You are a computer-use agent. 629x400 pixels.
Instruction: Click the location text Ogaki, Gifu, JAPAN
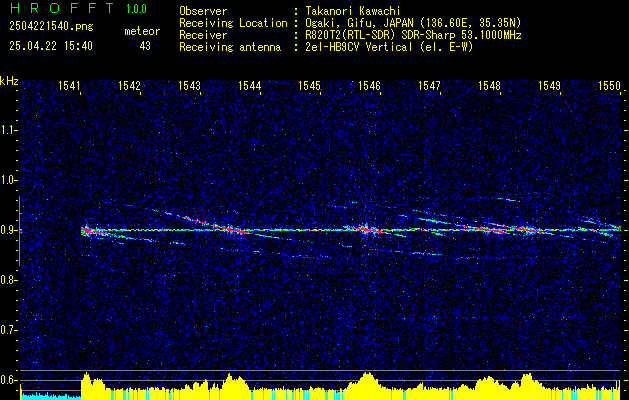click(359, 23)
